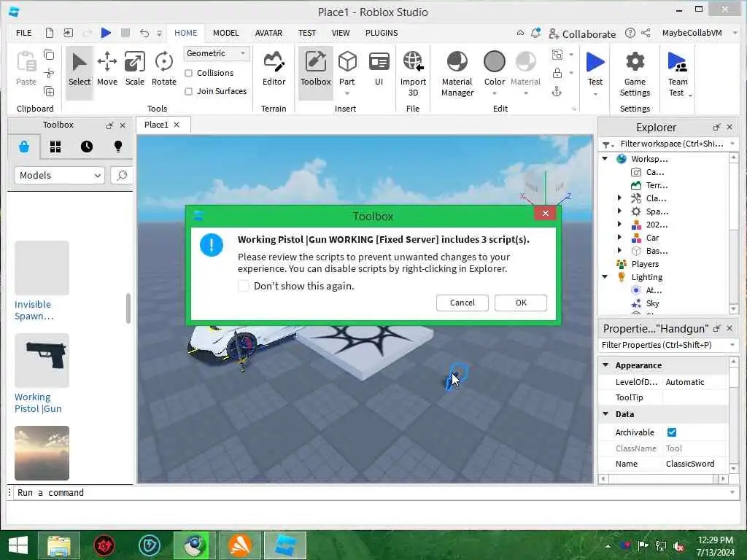Enable Collisions checkbox

(x=189, y=74)
